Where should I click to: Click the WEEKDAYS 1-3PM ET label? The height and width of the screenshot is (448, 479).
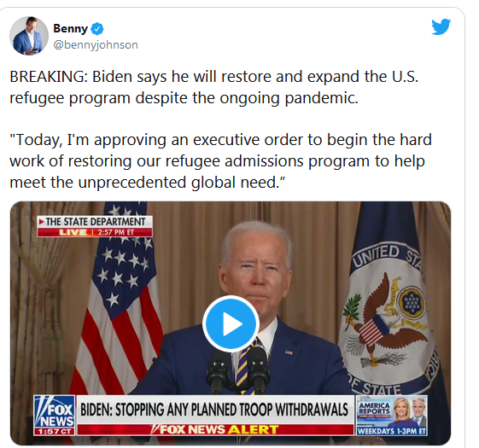click(x=392, y=431)
